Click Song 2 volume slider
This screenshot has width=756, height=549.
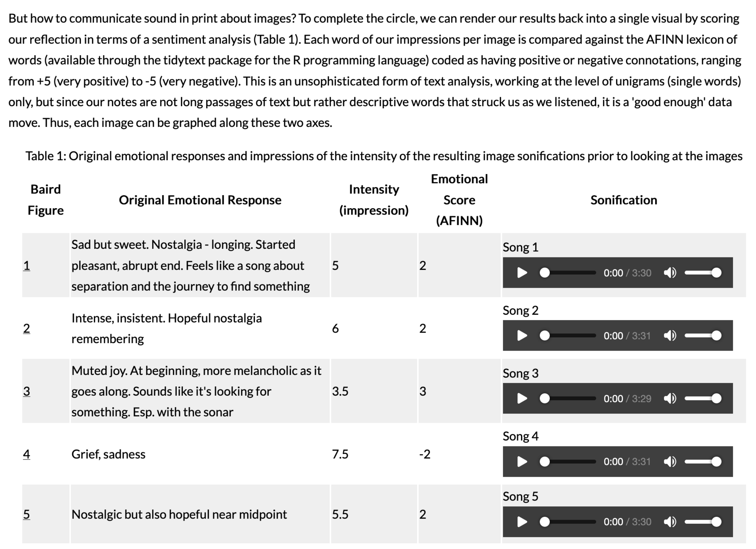703,335
